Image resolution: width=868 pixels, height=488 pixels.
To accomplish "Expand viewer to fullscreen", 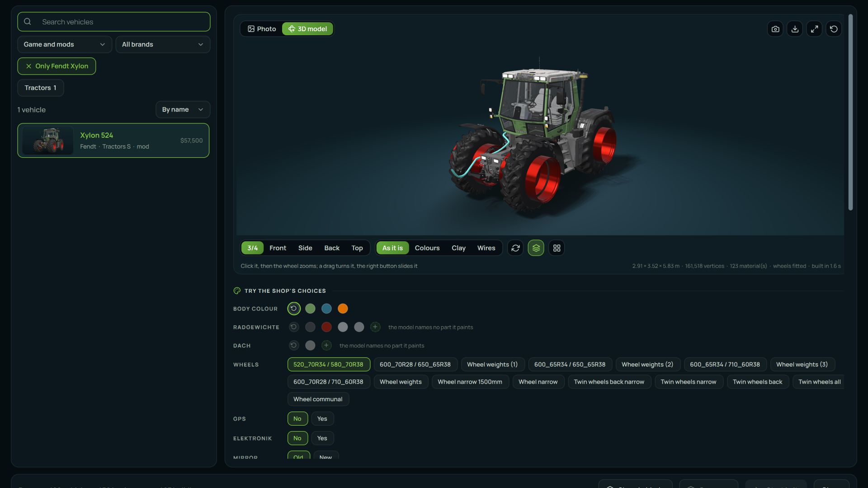I will [x=814, y=29].
